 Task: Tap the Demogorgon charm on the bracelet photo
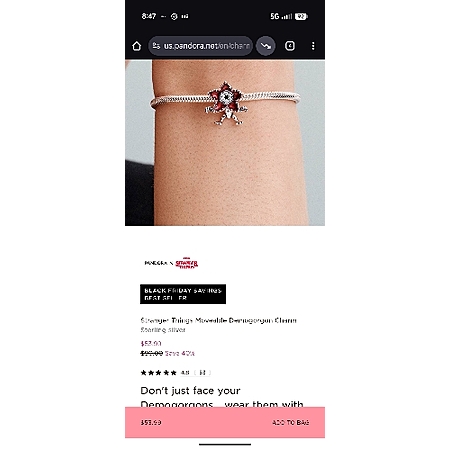coord(227,103)
